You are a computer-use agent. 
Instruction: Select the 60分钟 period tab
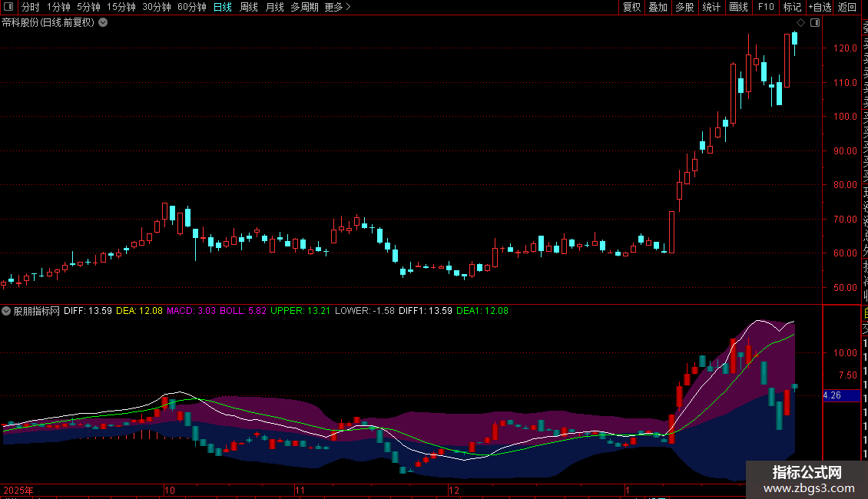(192, 7)
